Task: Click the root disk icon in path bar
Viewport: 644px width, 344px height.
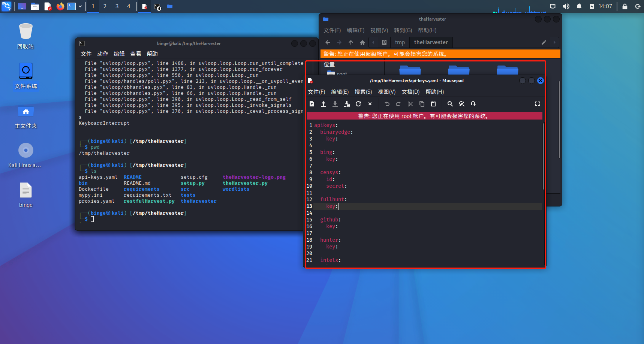Action: pos(384,42)
